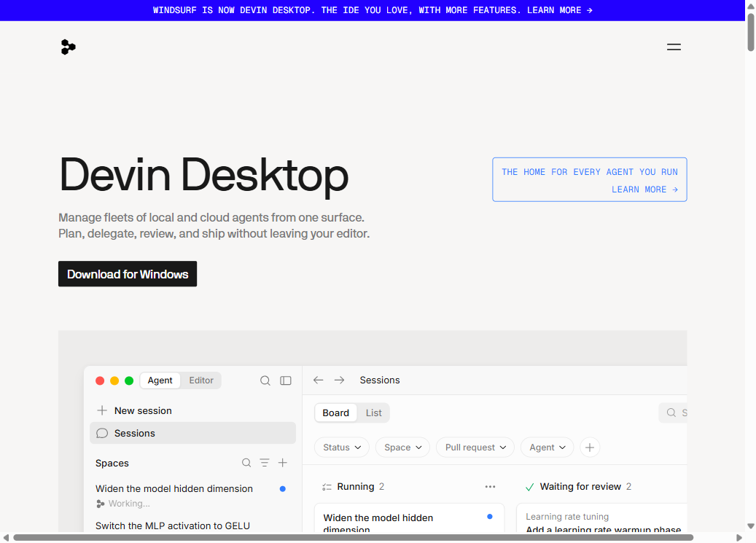Click the plus icon beside New session
The width and height of the screenshot is (756, 543).
click(x=102, y=410)
